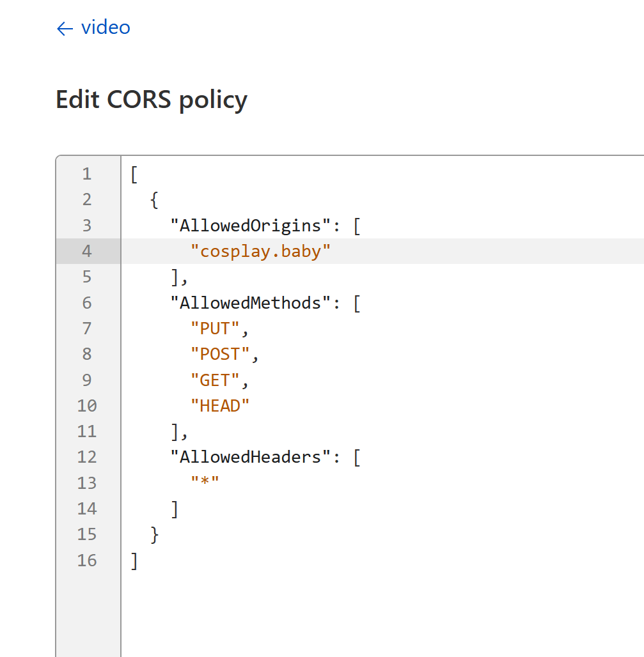Viewport: 644px width, 657px height.
Task: Click line number 12 in gutter
Action: click(87, 457)
